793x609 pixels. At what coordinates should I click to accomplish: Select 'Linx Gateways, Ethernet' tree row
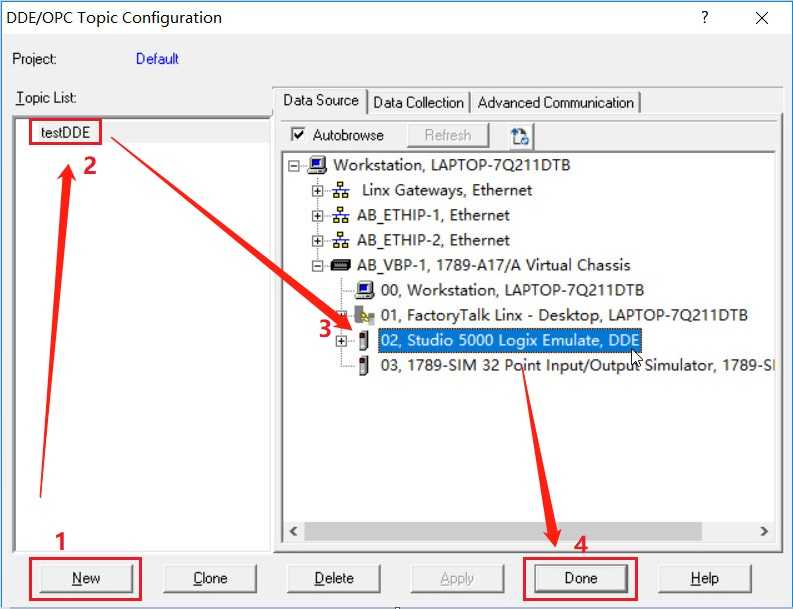click(447, 190)
